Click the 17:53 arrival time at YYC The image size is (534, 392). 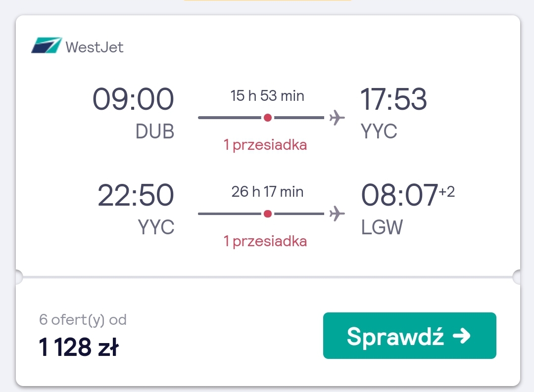(393, 99)
